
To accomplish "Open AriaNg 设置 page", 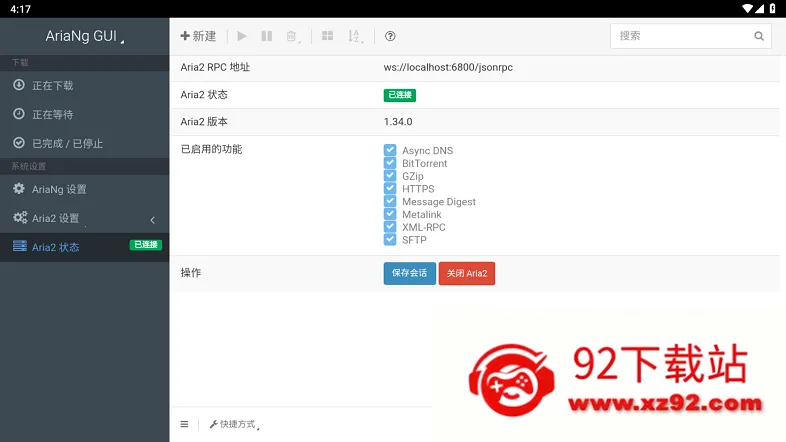I will point(84,189).
